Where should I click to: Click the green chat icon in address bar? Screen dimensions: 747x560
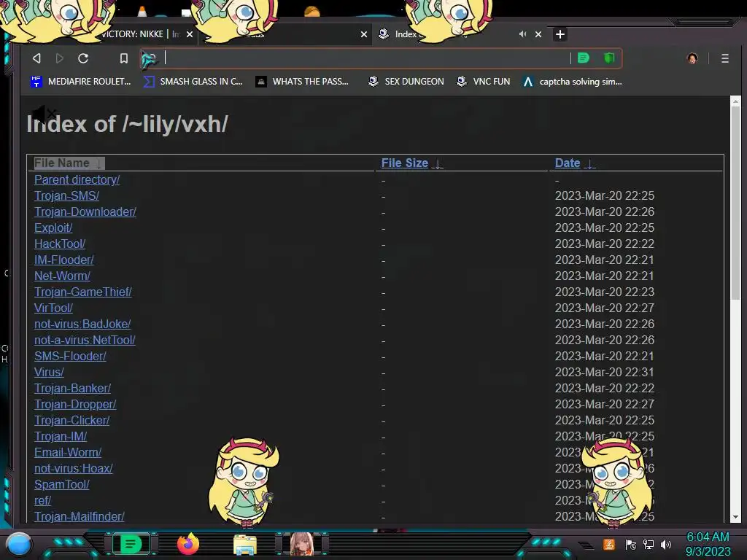click(x=584, y=58)
